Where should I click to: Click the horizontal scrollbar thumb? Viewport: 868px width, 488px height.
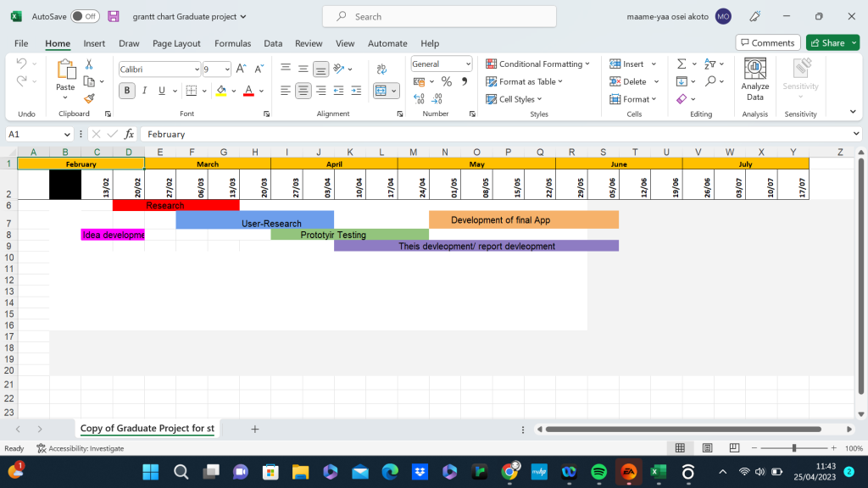pos(683,430)
